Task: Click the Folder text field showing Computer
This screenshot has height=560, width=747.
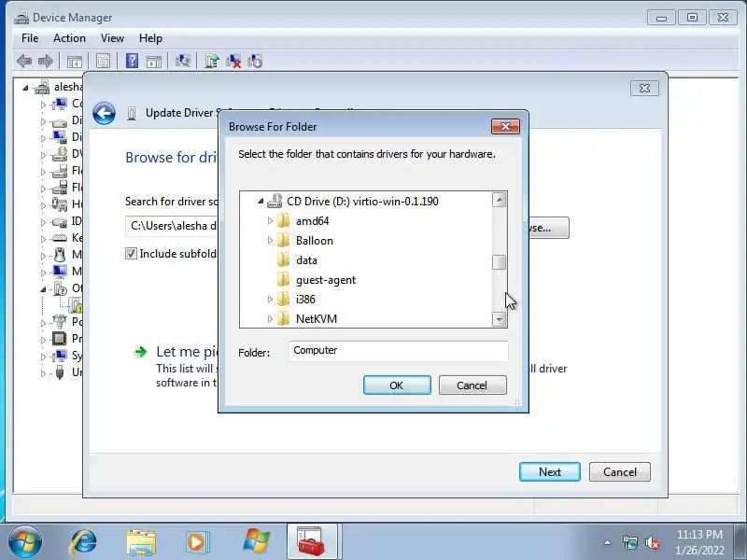Action: [x=399, y=351]
